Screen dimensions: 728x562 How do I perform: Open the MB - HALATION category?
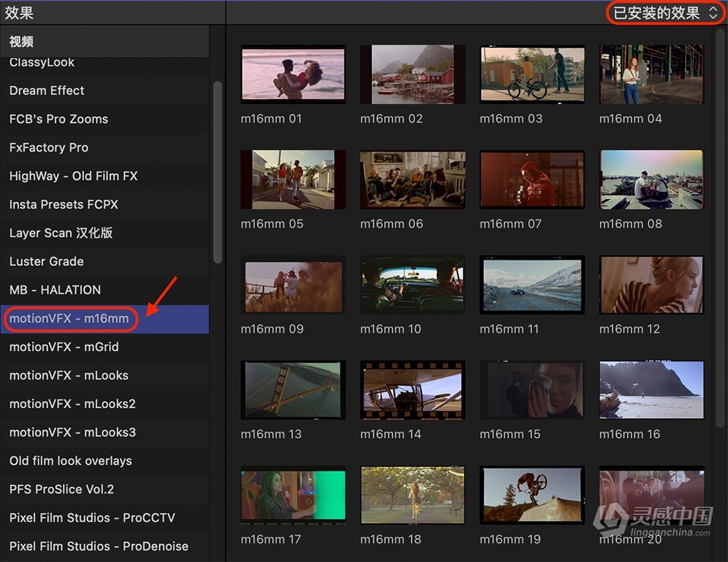pos(104,290)
